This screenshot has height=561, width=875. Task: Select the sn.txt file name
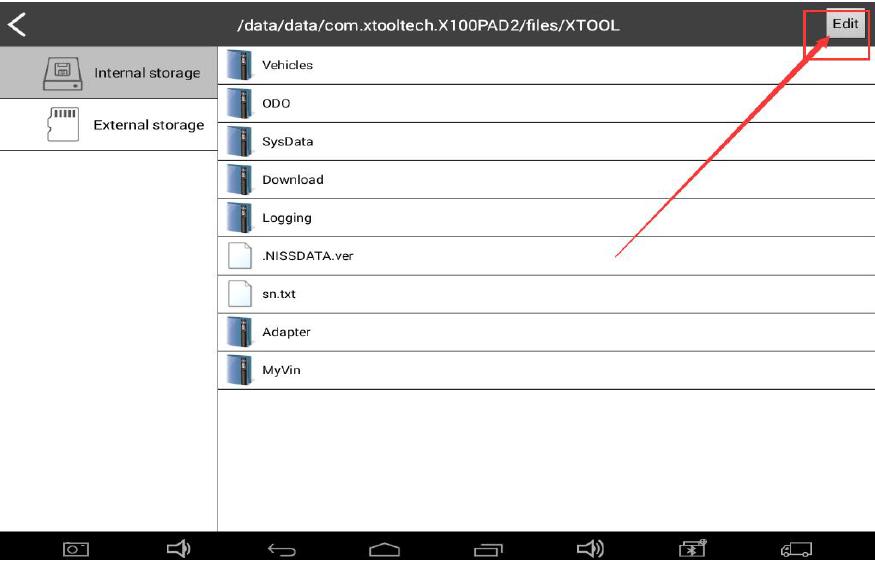pos(278,294)
